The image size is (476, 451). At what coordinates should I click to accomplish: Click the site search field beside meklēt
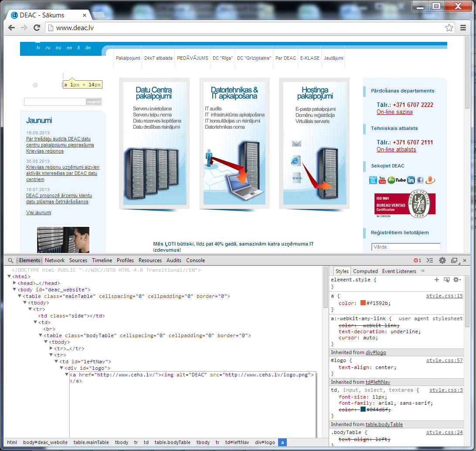55,102
